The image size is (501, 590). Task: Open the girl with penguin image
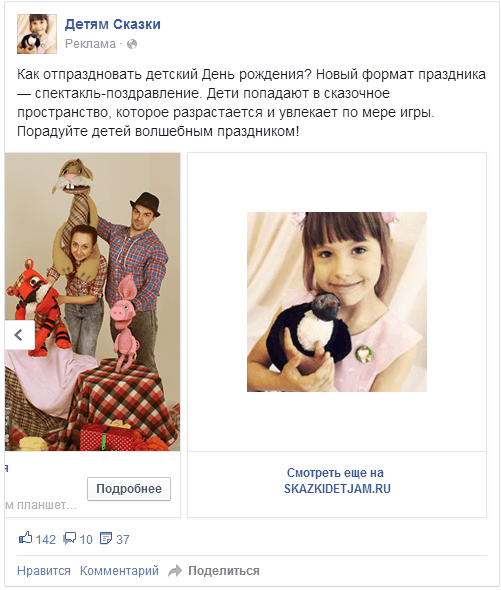[337, 302]
